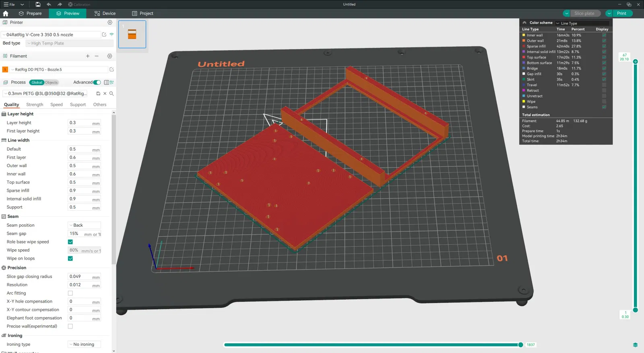The width and height of the screenshot is (644, 353).
Task: Toggle the Advanced mode switch
Action: coord(97,82)
